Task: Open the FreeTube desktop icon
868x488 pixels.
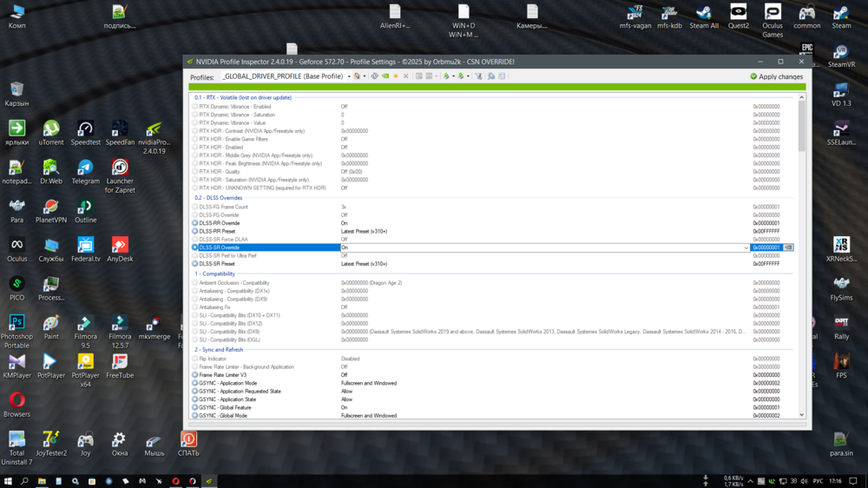Action: pos(120,366)
